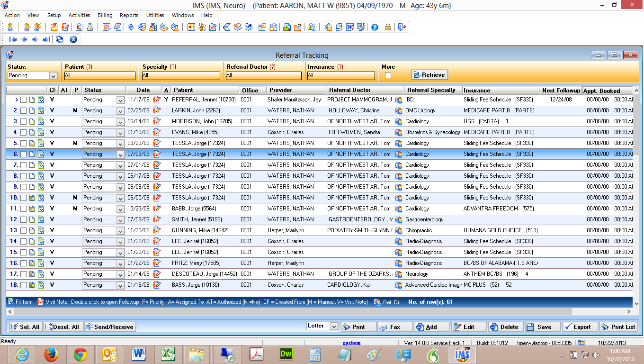
Task: Open the Status filter dropdown showing Pending
Action: 54,75
